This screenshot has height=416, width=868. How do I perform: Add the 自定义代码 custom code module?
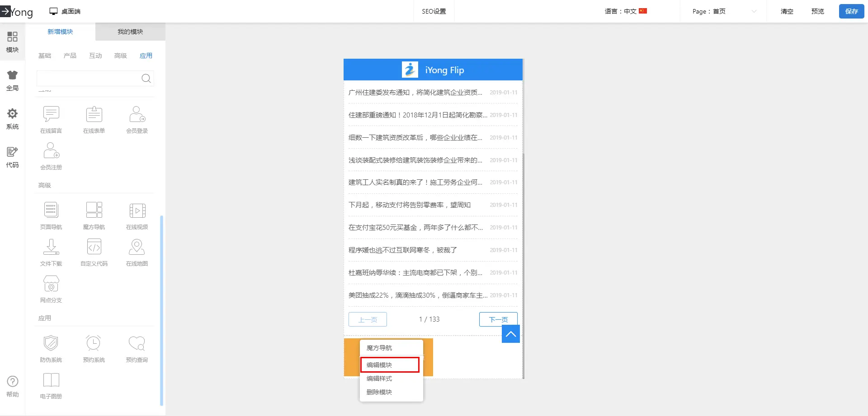point(94,252)
